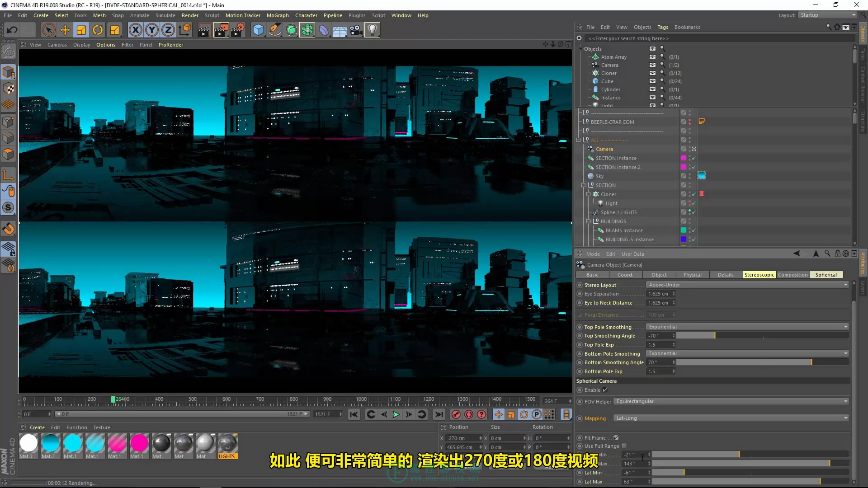Open the Spline Pen tool

coord(274,30)
